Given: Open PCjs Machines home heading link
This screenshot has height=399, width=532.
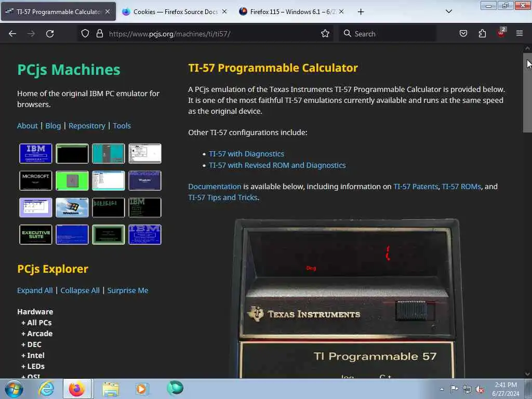Looking at the screenshot, I should click(69, 70).
